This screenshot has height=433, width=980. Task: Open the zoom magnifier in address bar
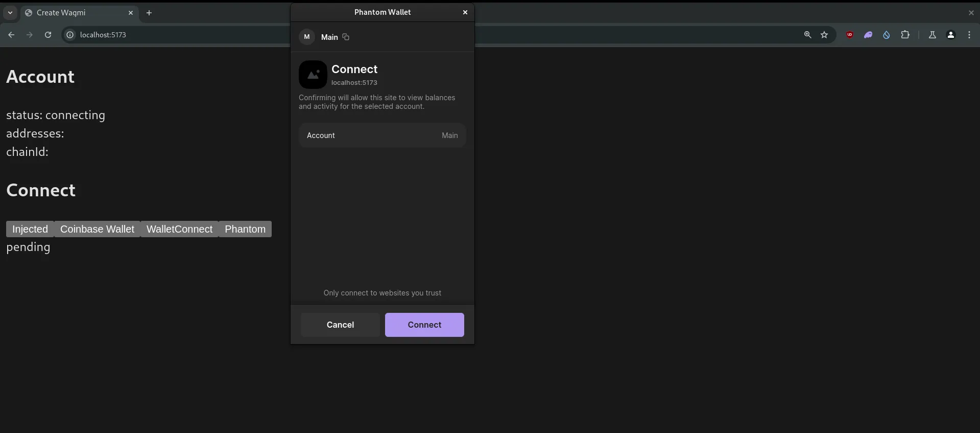click(x=807, y=35)
